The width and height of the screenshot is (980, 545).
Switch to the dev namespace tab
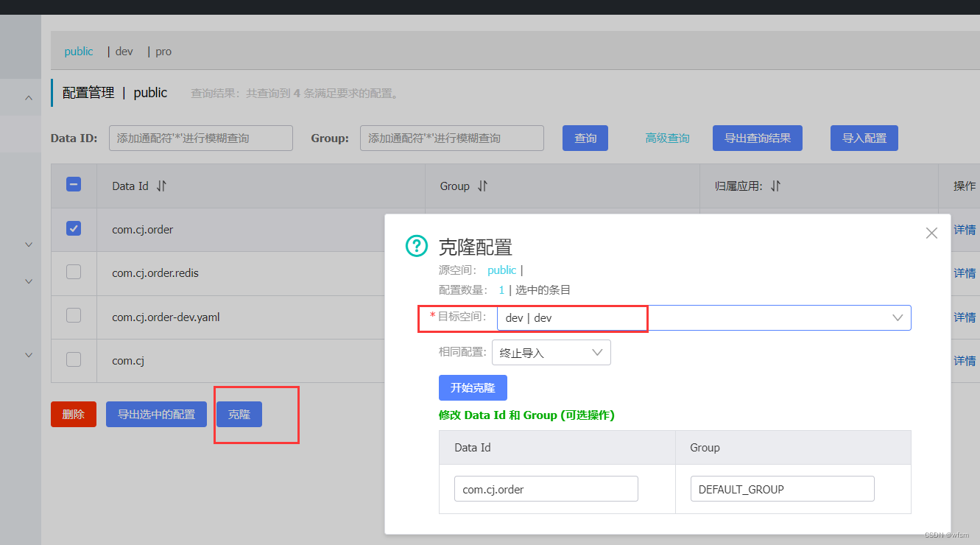[124, 52]
